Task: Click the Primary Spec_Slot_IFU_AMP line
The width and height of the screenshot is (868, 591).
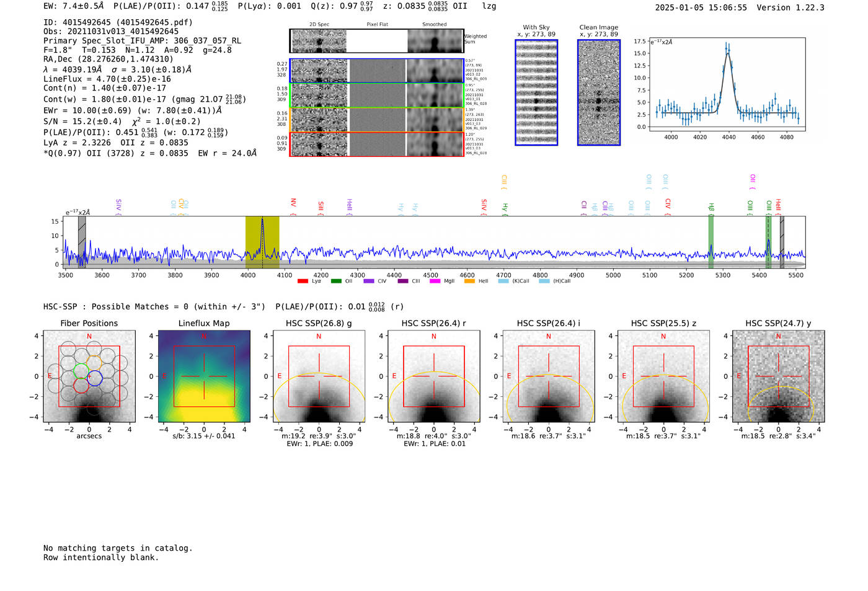Action: [x=143, y=41]
